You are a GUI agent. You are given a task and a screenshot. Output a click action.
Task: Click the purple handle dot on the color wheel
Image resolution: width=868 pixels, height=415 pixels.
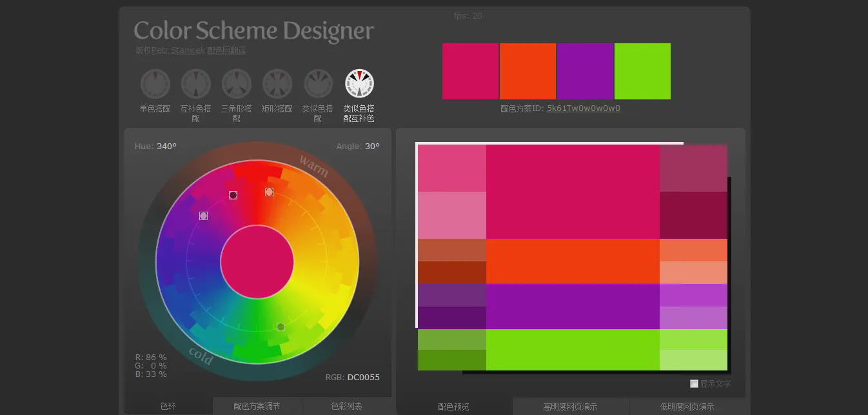pyautogui.click(x=204, y=216)
